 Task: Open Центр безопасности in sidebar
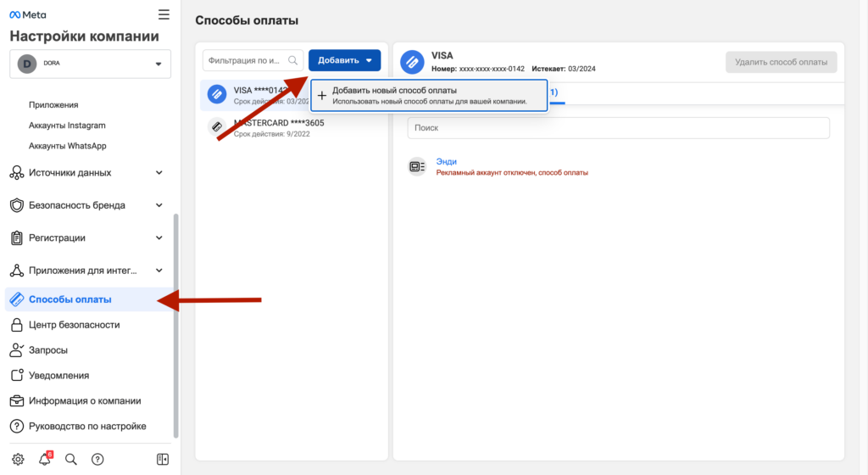74,325
